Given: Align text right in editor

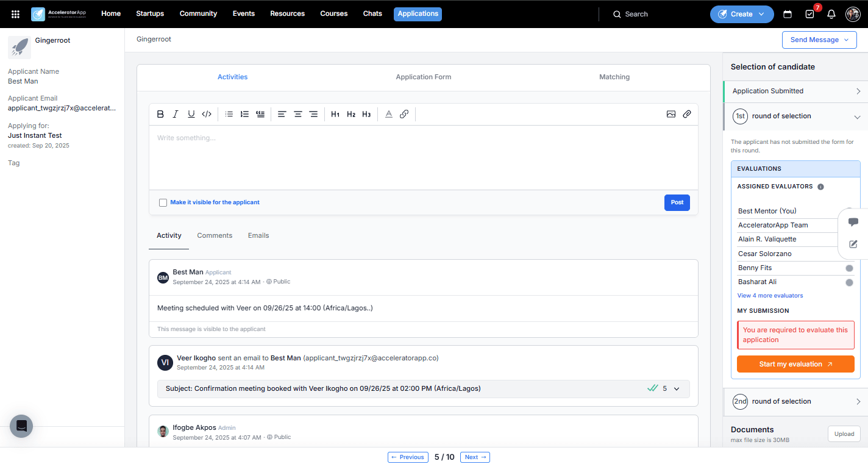Looking at the screenshot, I should tap(313, 114).
